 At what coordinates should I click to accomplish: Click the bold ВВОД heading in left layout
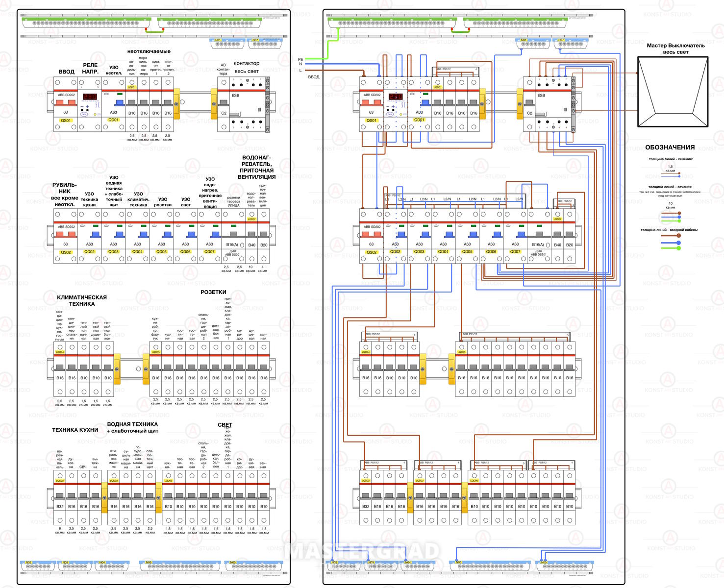point(67,72)
